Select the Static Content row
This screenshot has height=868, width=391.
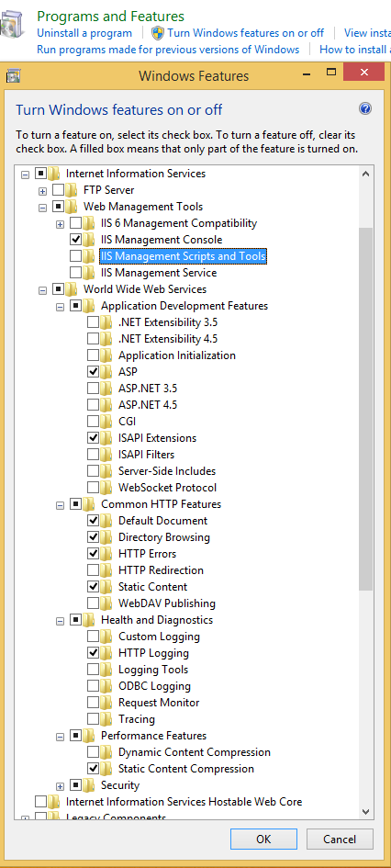tap(152, 587)
